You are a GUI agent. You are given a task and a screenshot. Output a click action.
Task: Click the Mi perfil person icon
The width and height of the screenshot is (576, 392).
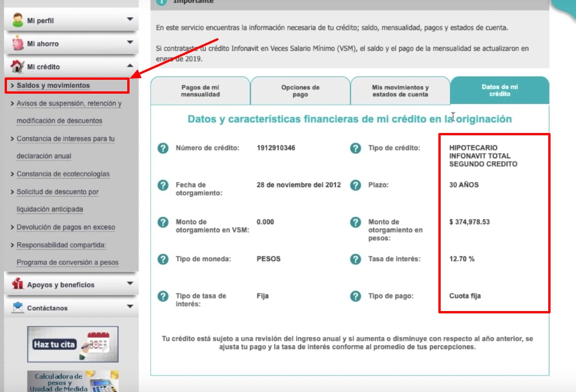(x=17, y=20)
